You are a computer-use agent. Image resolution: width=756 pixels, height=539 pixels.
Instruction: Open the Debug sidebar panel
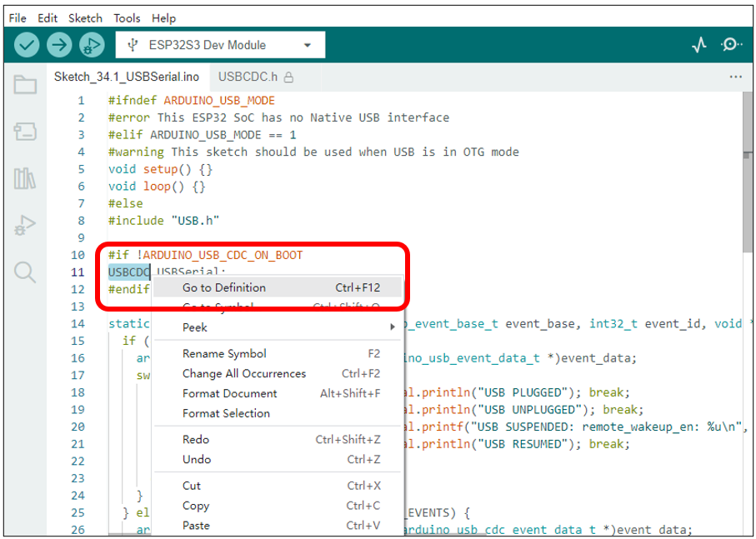pos(25,225)
